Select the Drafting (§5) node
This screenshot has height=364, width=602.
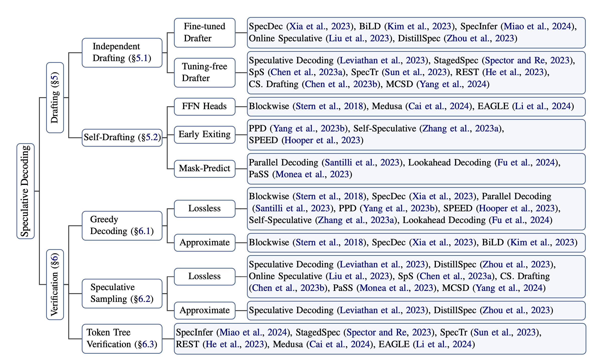tap(55, 97)
